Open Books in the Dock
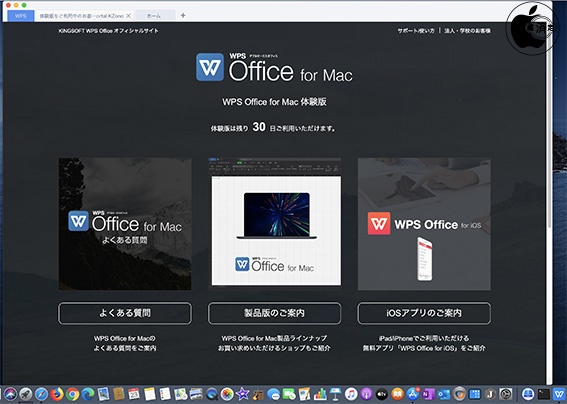The image size is (567, 404). pos(397,394)
